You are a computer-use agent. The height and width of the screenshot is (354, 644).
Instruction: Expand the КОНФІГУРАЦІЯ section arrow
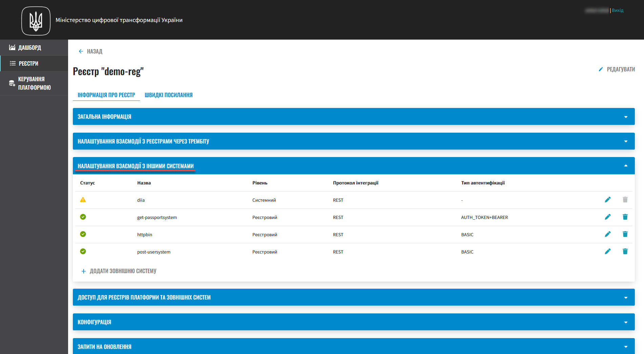626,322
